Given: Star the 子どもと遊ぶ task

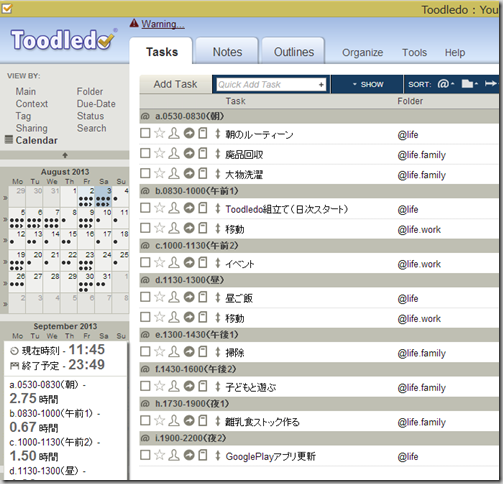Looking at the screenshot, I should 160,386.
